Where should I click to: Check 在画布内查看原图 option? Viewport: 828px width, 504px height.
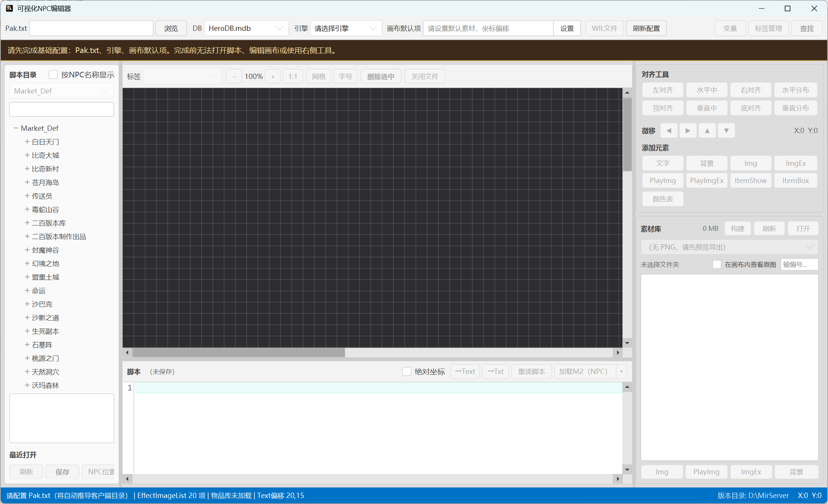[717, 265]
